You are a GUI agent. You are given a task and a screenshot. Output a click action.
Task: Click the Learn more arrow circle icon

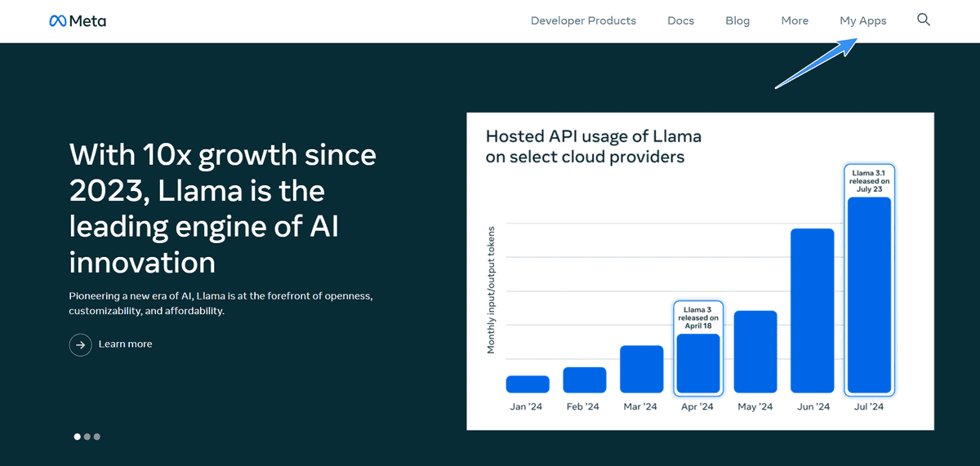click(x=80, y=345)
